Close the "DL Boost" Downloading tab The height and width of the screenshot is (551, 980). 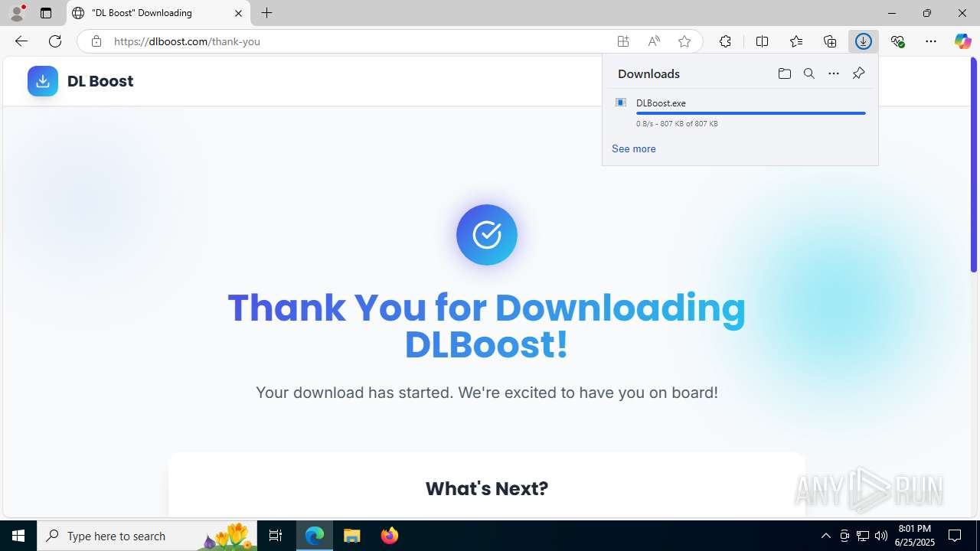[238, 13]
